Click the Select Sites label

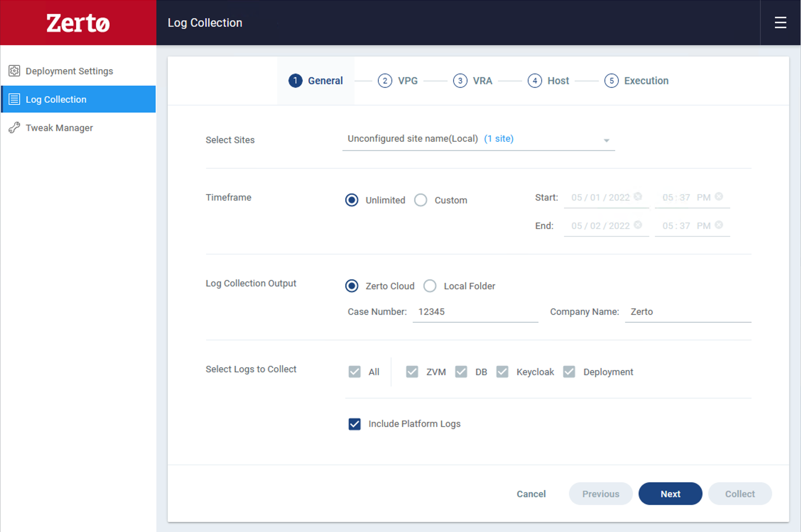coord(230,140)
